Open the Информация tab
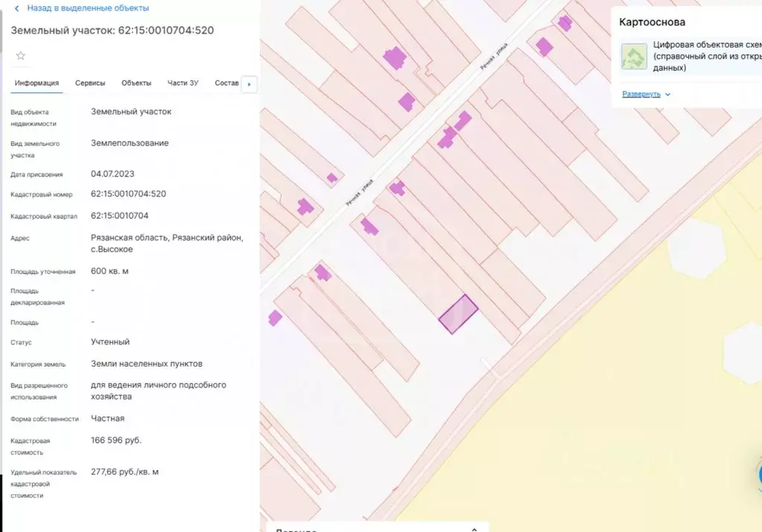 tap(36, 83)
